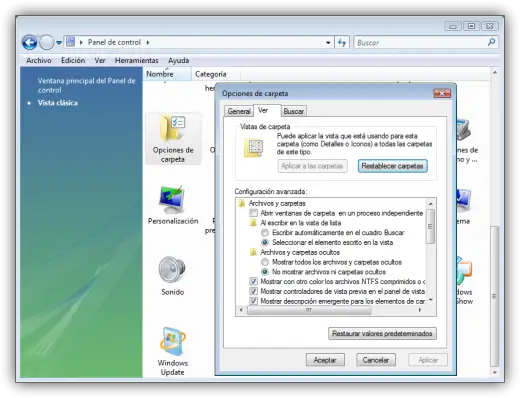This screenshot has width=520, height=398.
Task: Click the Cancelar button
Action: pyautogui.click(x=376, y=360)
